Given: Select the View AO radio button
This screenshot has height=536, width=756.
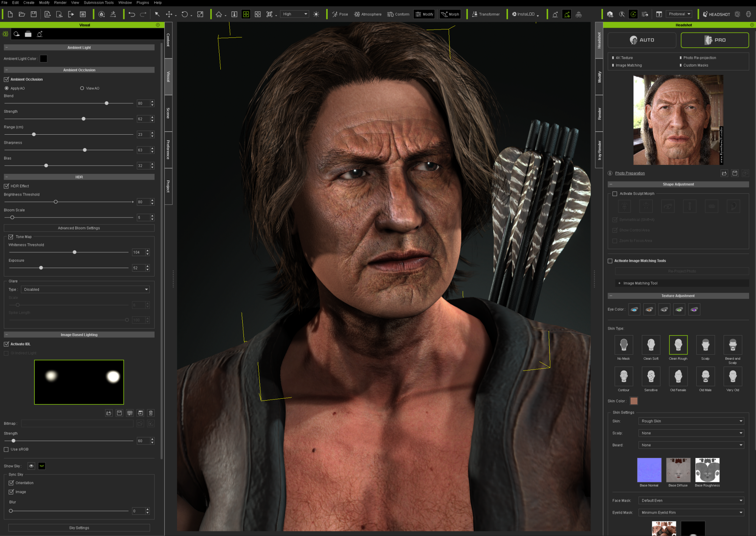Looking at the screenshot, I should tap(82, 88).
